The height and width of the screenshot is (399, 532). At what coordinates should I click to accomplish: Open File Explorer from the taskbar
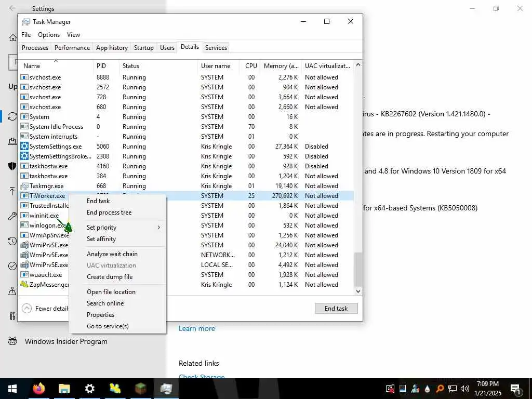(64, 389)
